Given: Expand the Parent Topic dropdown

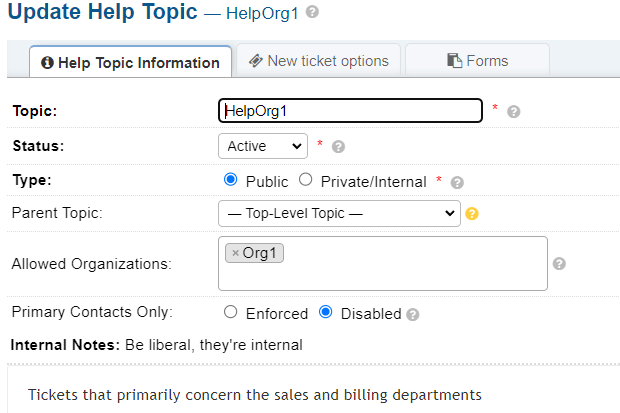Looking at the screenshot, I should pos(339,213).
